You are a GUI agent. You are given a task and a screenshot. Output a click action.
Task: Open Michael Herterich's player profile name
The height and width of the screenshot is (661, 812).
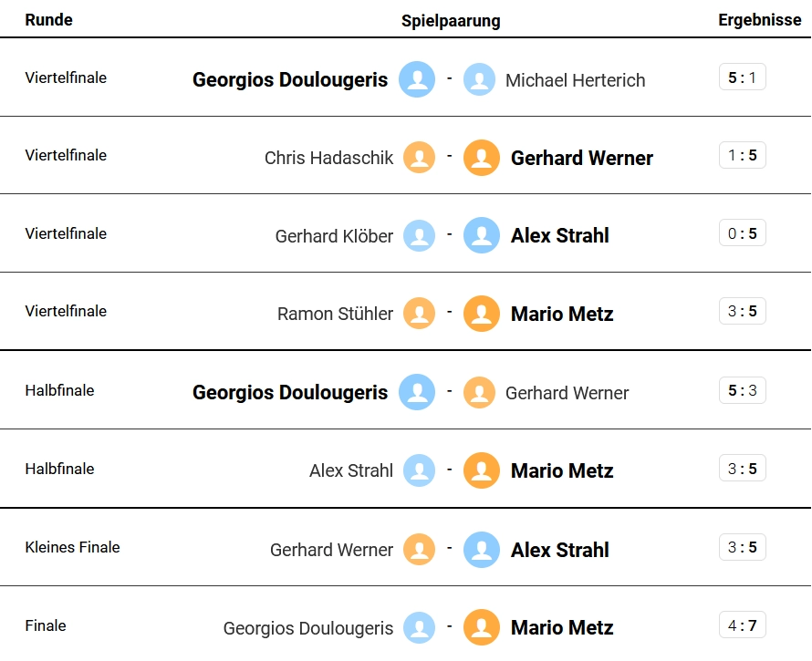pyautogui.click(x=575, y=80)
